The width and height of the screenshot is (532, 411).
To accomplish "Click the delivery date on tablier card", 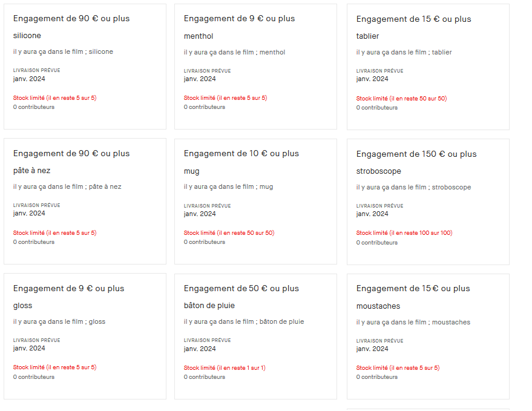I will pyautogui.click(x=372, y=79).
